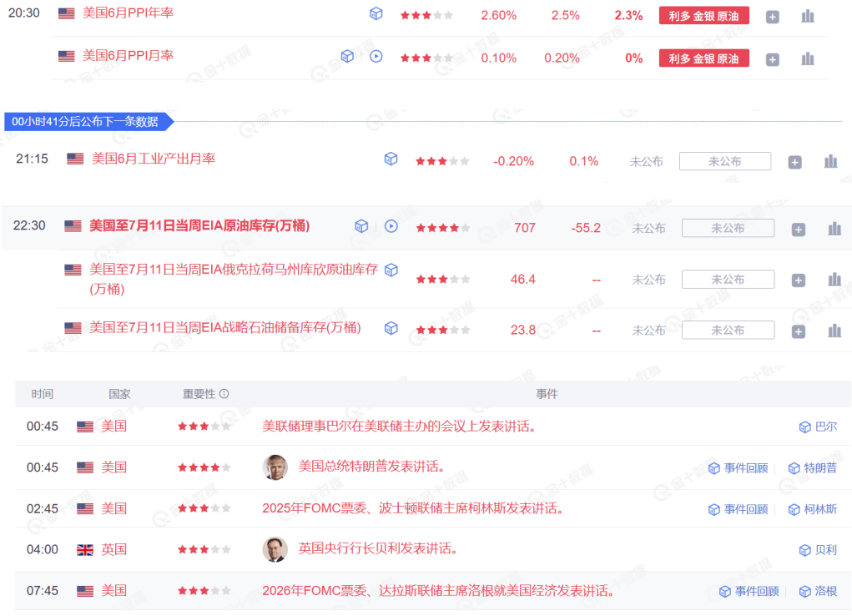Open bar chart for 战略石油储备库存
This screenshot has width=852, height=616.
[x=834, y=331]
